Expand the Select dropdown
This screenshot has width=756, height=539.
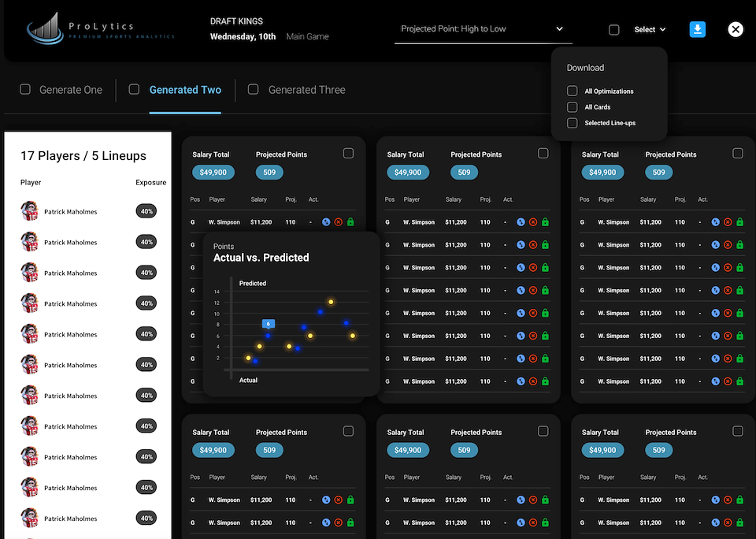tap(650, 29)
